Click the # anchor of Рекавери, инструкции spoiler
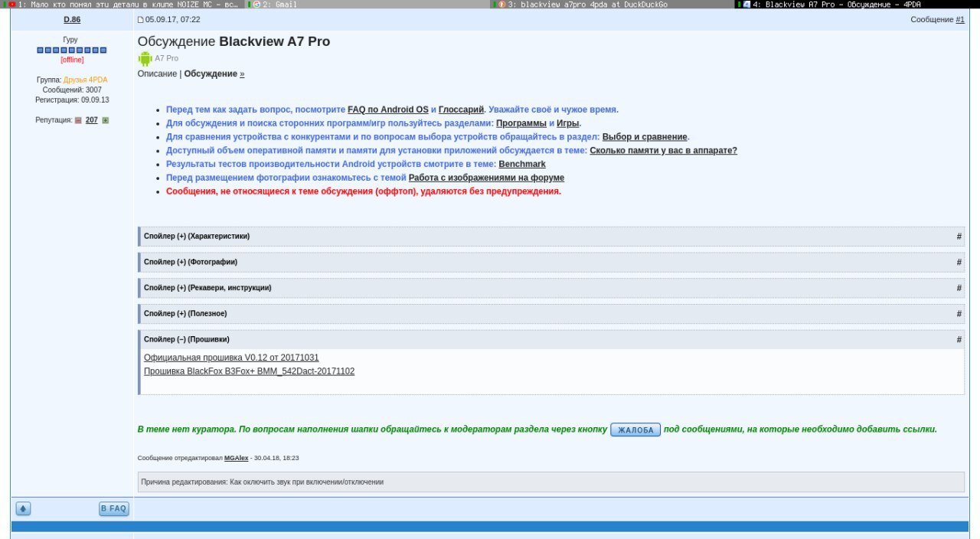This screenshot has width=980, height=539. click(959, 288)
